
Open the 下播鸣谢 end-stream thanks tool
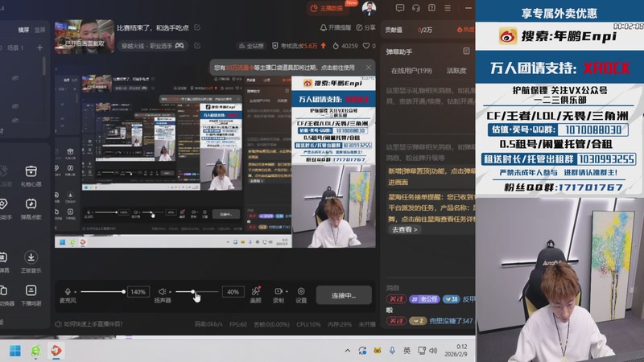coord(31,295)
